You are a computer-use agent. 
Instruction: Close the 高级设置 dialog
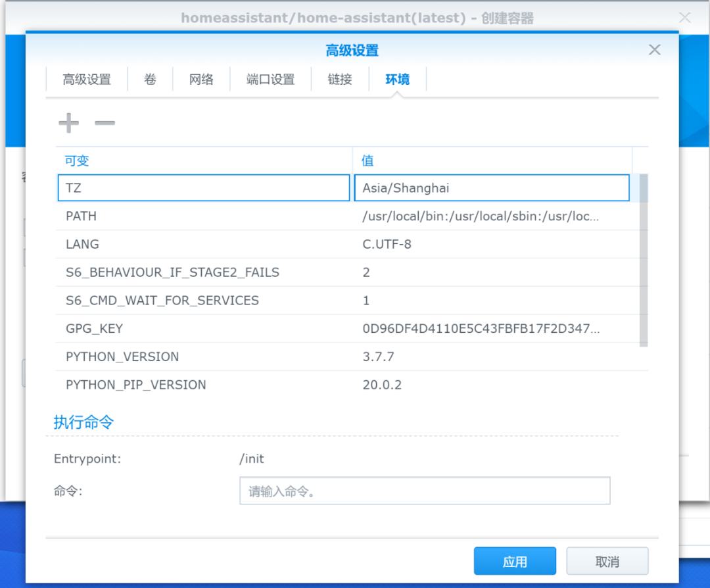(x=654, y=50)
